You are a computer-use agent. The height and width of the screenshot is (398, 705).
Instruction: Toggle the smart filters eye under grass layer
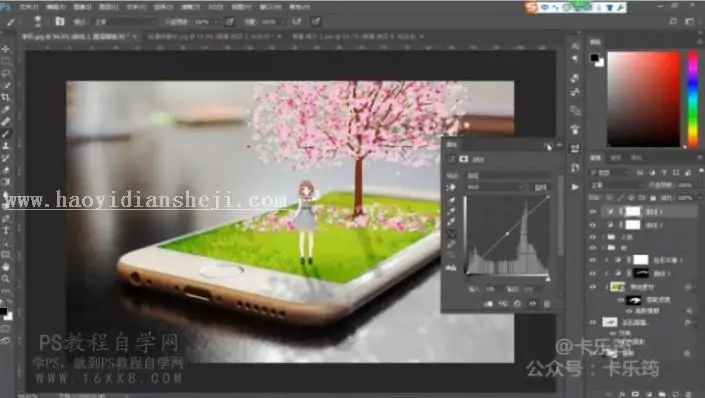click(620, 300)
